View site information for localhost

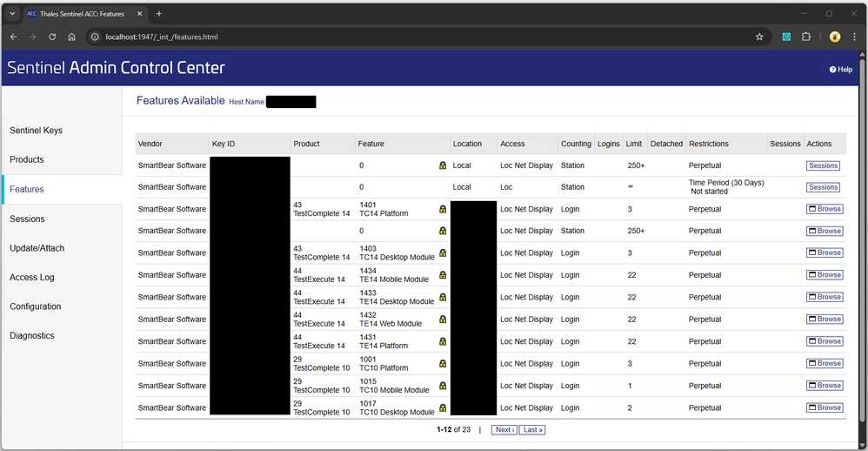point(95,37)
